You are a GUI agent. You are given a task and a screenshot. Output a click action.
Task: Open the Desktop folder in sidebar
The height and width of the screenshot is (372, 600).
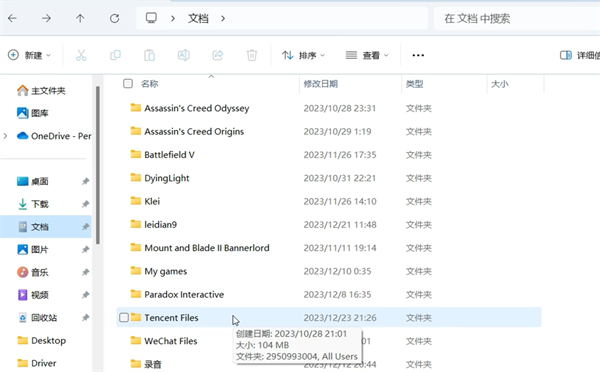(42, 340)
